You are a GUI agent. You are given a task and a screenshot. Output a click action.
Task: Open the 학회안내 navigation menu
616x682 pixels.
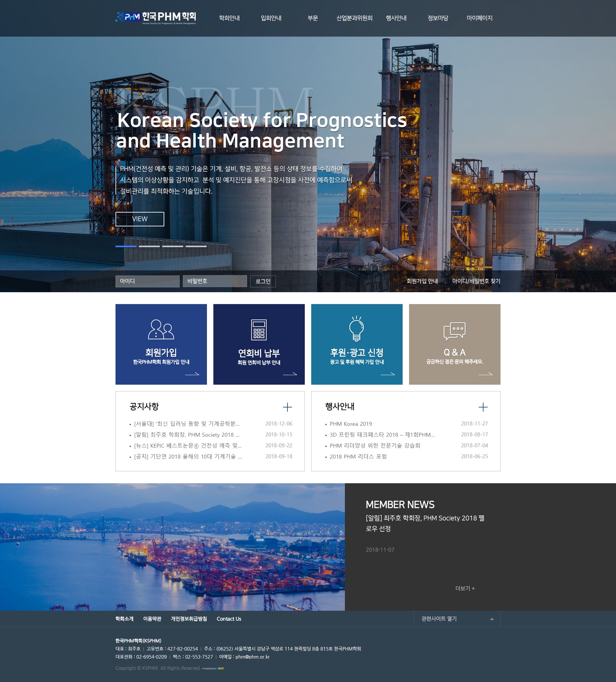tap(229, 18)
